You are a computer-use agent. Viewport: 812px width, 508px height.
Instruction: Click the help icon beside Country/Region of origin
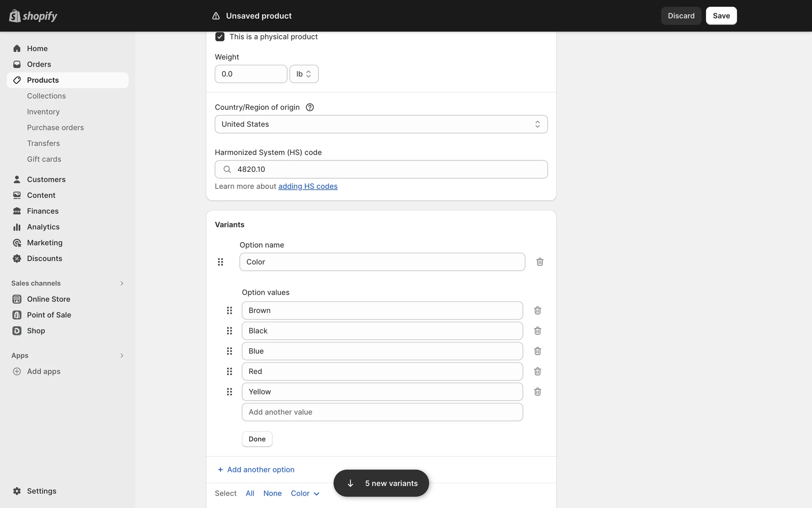click(310, 107)
